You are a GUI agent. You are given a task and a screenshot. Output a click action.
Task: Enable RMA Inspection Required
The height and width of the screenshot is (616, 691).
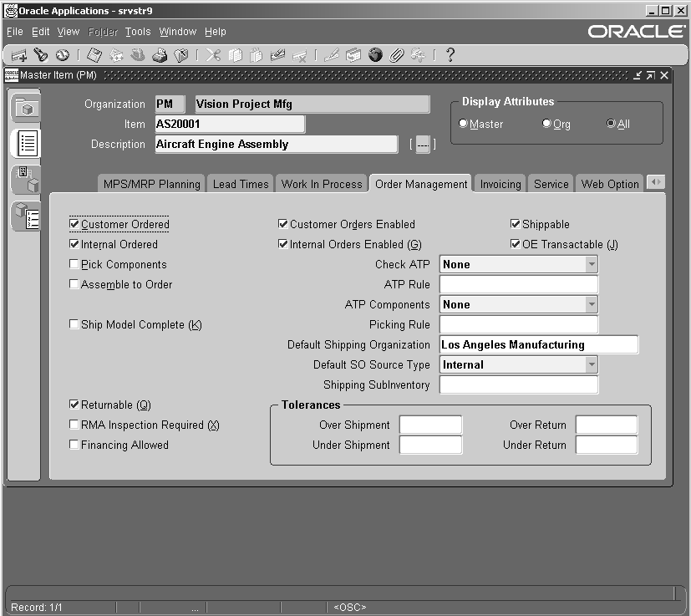74,425
